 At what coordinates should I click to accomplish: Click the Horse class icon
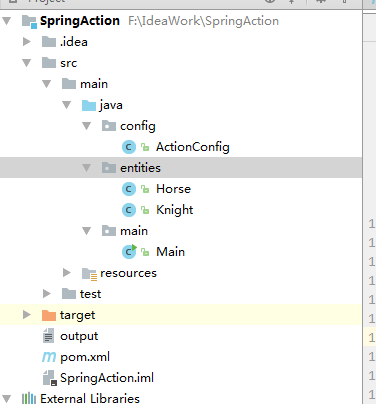tap(129, 189)
